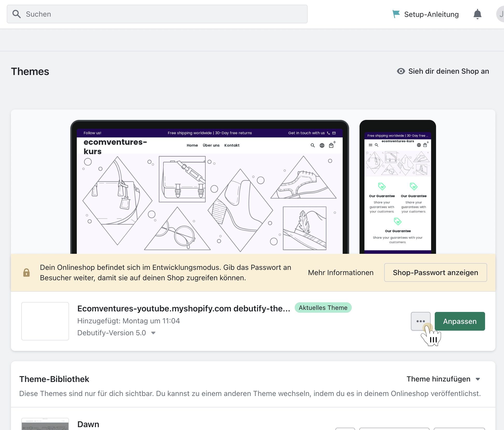Click the Setup-Anleitung flag icon
This screenshot has height=430, width=504.
pos(396,14)
